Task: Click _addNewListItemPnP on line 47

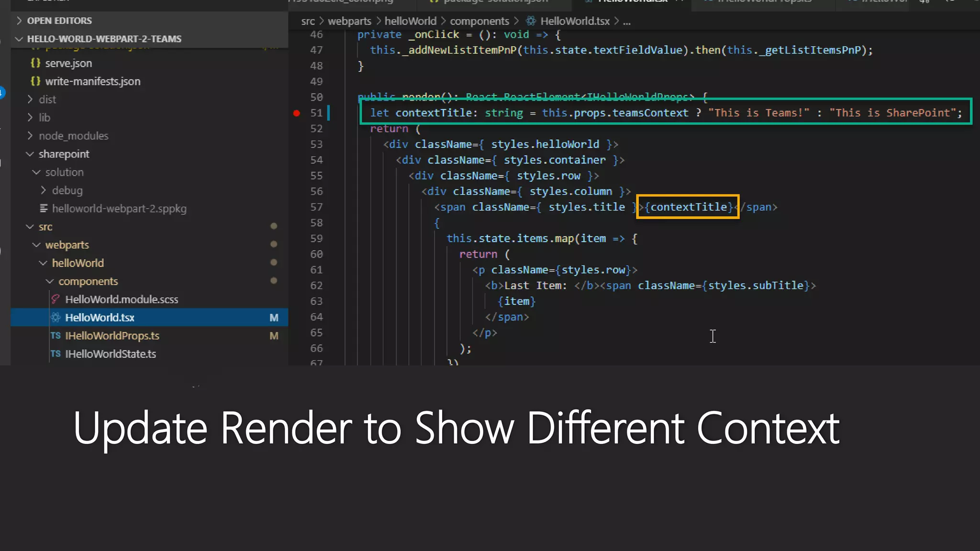Action: click(x=459, y=50)
